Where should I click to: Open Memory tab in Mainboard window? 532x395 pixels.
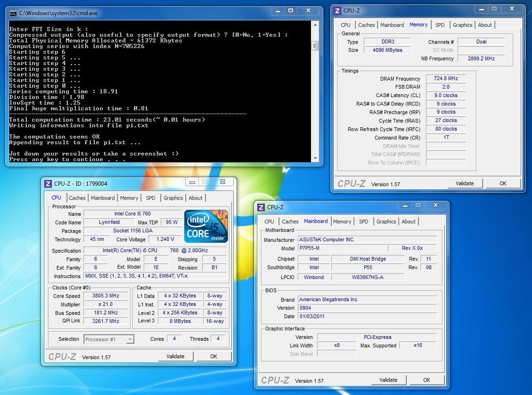[342, 222]
